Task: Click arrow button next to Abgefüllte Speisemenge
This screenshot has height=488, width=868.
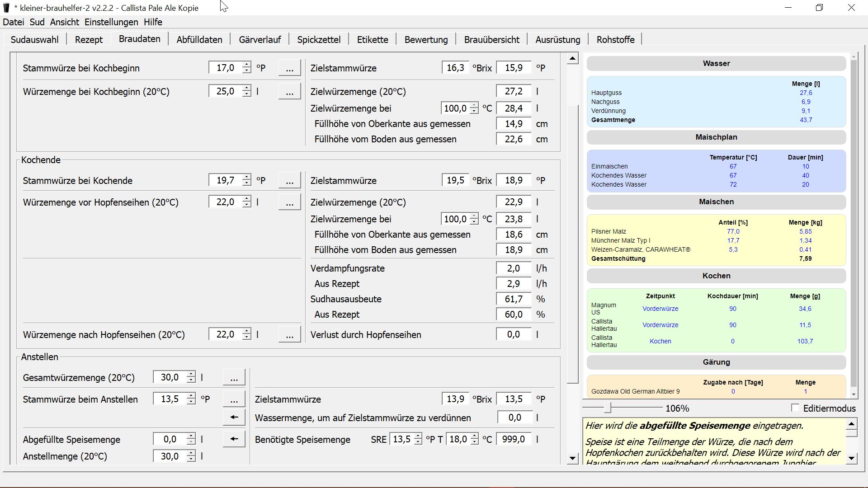Action: [234, 439]
